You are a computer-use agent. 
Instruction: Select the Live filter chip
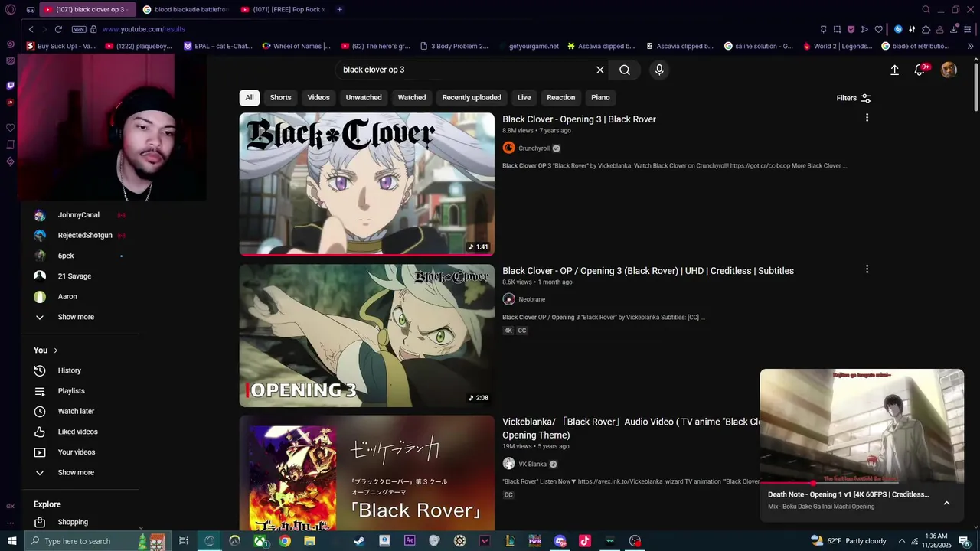[524, 97]
